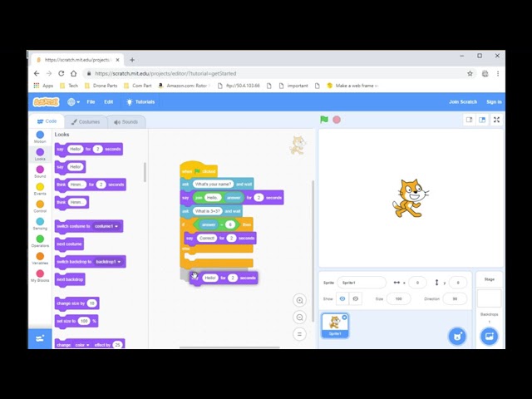This screenshot has width=532, height=399.
Task: Open a new browser tab
Action: pos(132,60)
